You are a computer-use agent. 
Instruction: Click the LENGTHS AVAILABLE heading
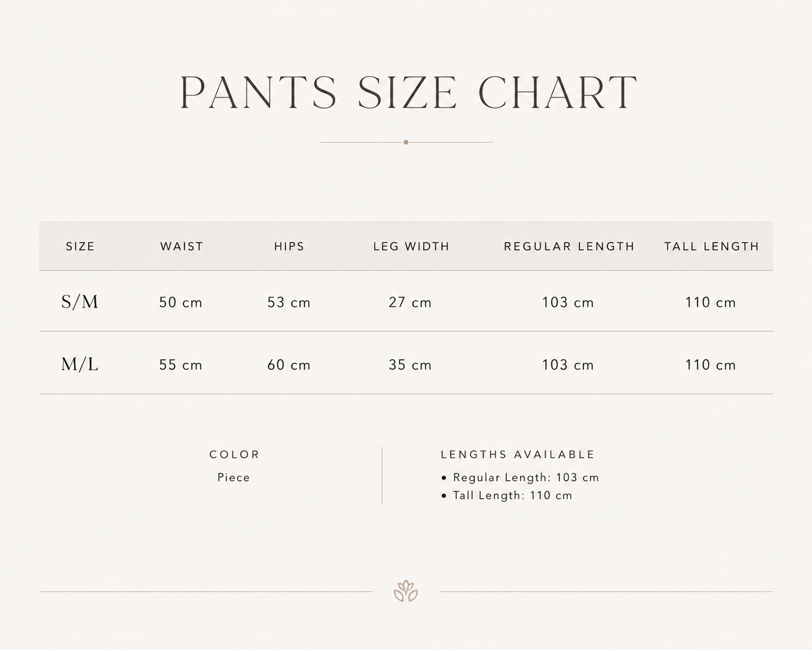tap(518, 455)
